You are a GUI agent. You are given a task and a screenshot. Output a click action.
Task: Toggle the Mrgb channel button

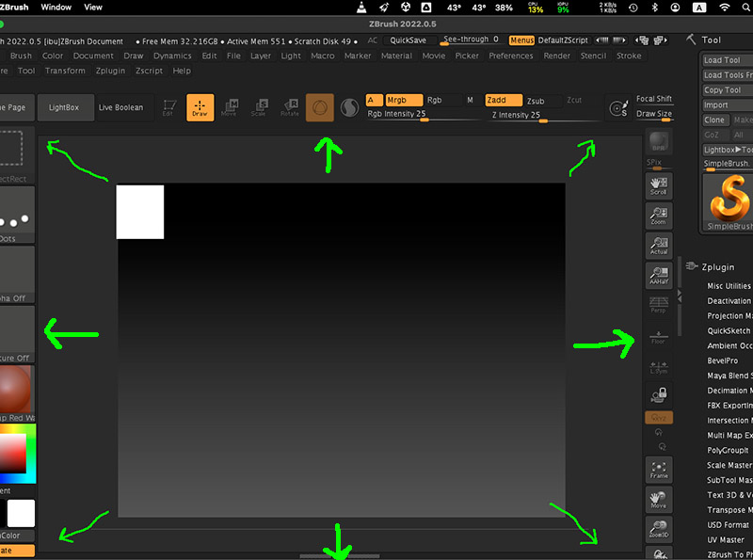coord(404,100)
